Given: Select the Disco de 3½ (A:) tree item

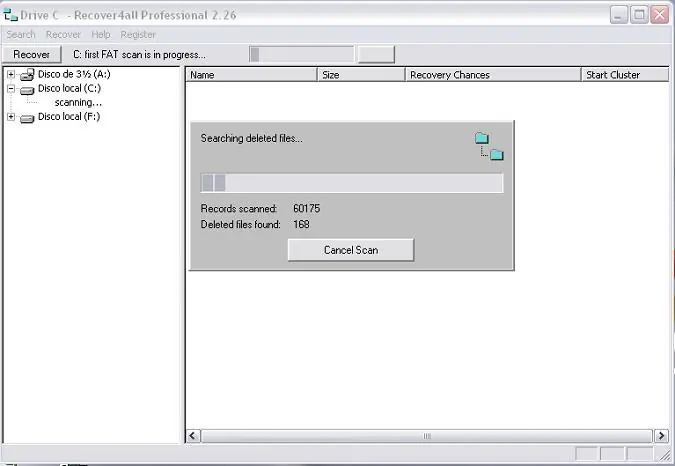Looking at the screenshot, I should click(x=74, y=74).
